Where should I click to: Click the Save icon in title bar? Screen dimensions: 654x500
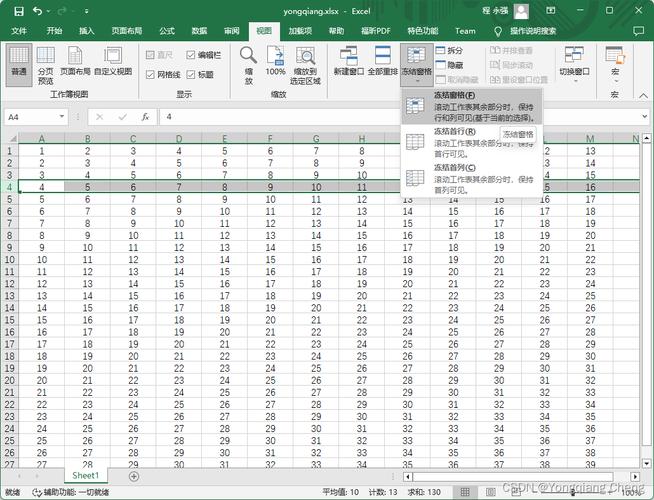(x=19, y=11)
